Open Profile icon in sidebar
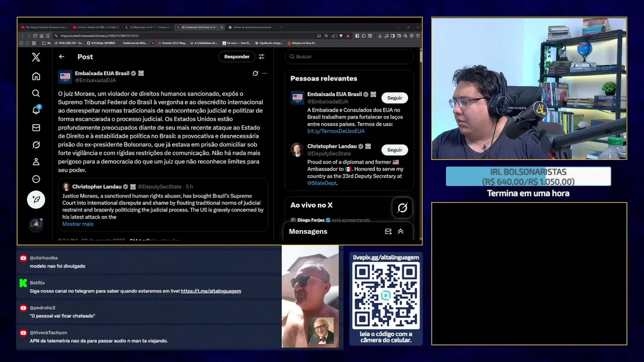The height and width of the screenshot is (362, 644). 36,162
